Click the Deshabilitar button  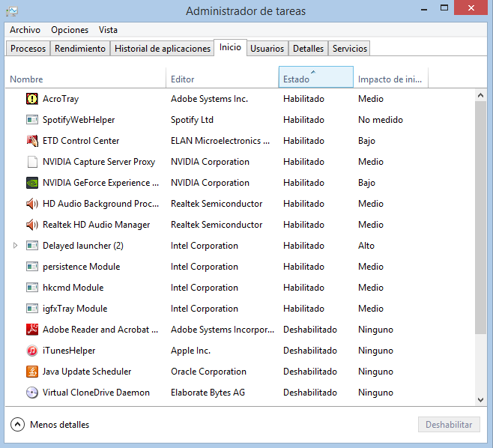[449, 425]
